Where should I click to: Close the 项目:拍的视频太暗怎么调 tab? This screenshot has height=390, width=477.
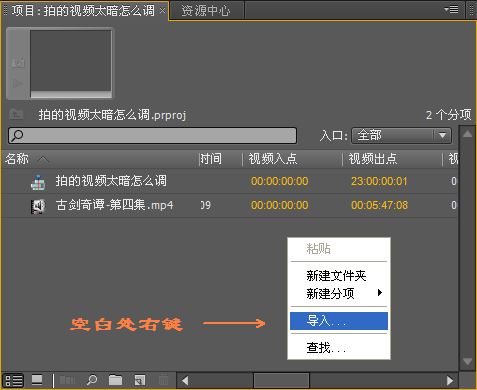[162, 11]
